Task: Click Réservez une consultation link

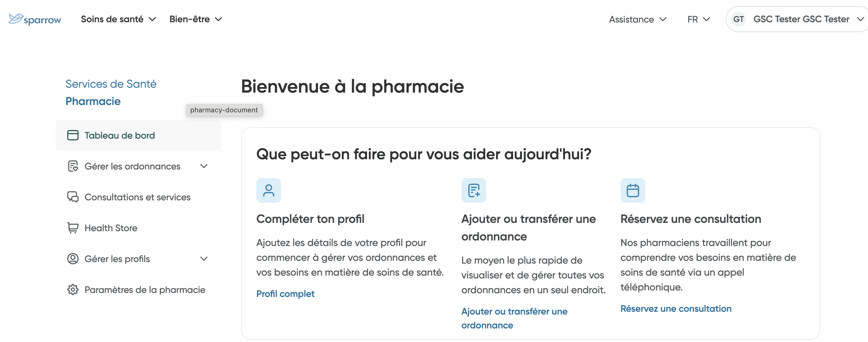Action: tap(676, 308)
